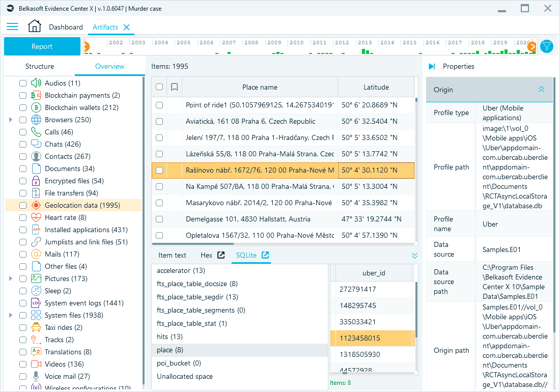Click the Videos camera icon
Viewport: 560px width, 392px height.
point(36,364)
